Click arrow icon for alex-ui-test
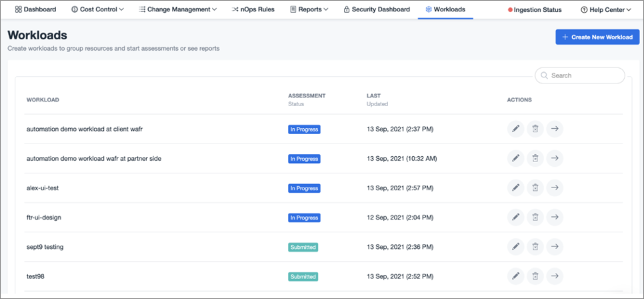 point(555,188)
